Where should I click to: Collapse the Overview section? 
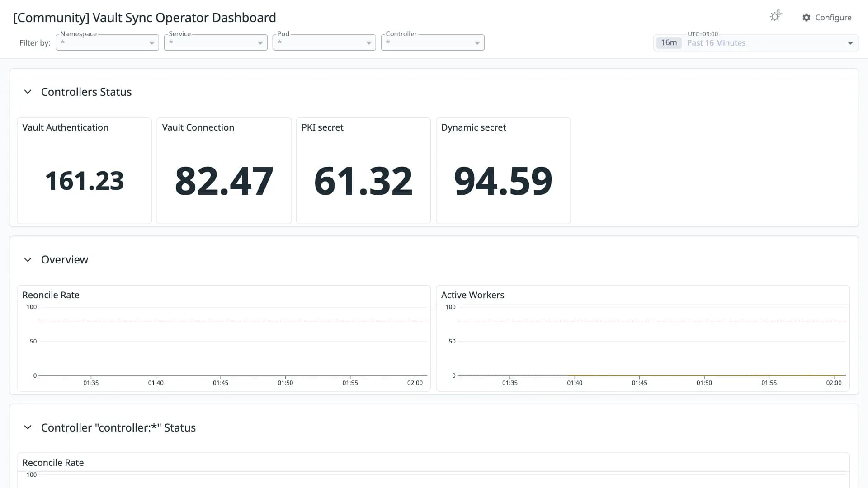[28, 260]
